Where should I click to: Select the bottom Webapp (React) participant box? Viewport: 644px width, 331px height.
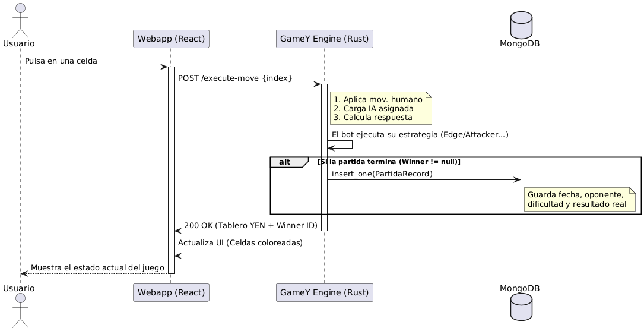point(171,293)
